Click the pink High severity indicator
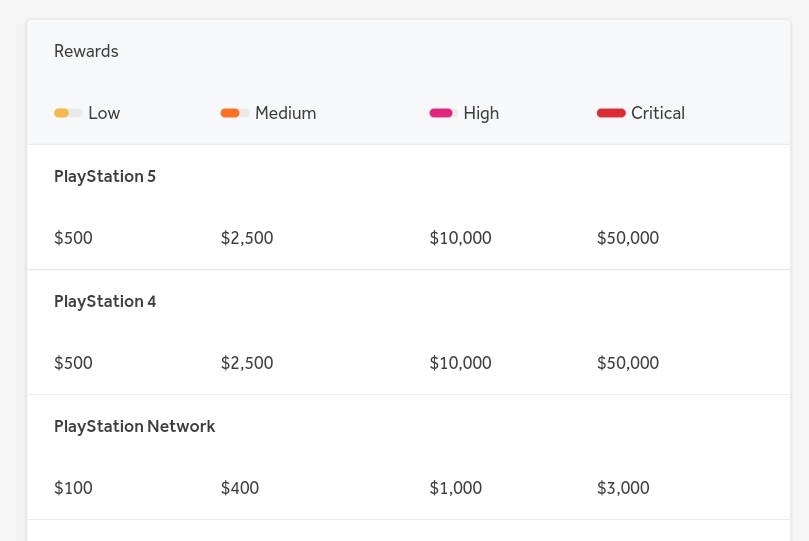This screenshot has height=541, width=809. (x=444, y=113)
